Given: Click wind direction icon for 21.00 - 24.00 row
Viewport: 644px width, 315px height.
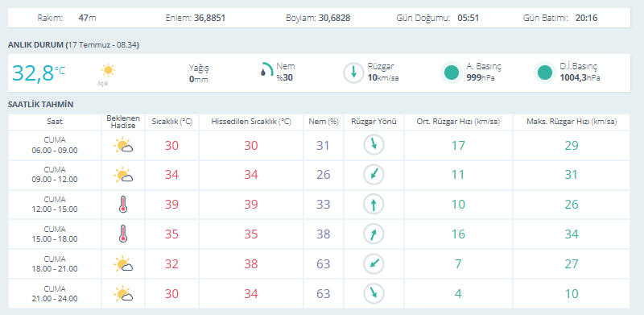Looking at the screenshot, I should tap(374, 293).
